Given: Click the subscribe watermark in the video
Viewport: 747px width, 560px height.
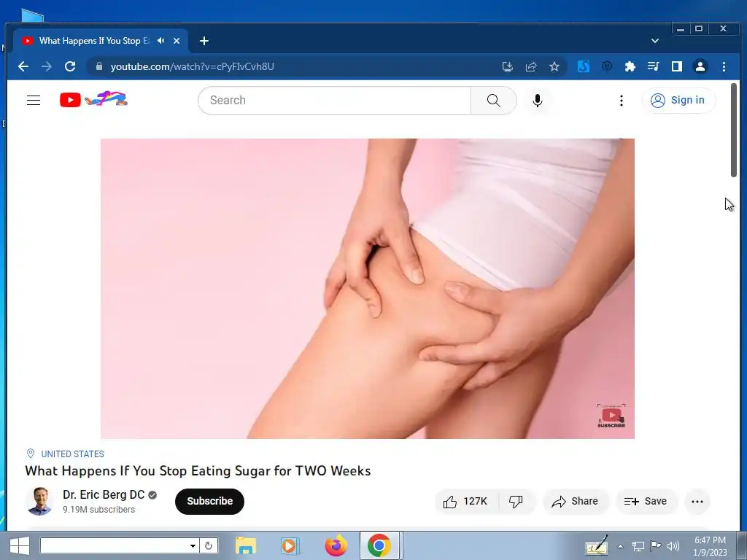Looking at the screenshot, I should click(611, 416).
